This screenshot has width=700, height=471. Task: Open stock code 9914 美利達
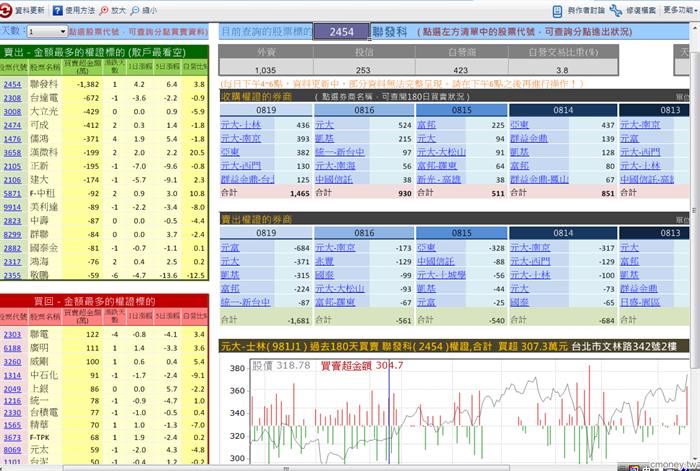(x=12, y=207)
